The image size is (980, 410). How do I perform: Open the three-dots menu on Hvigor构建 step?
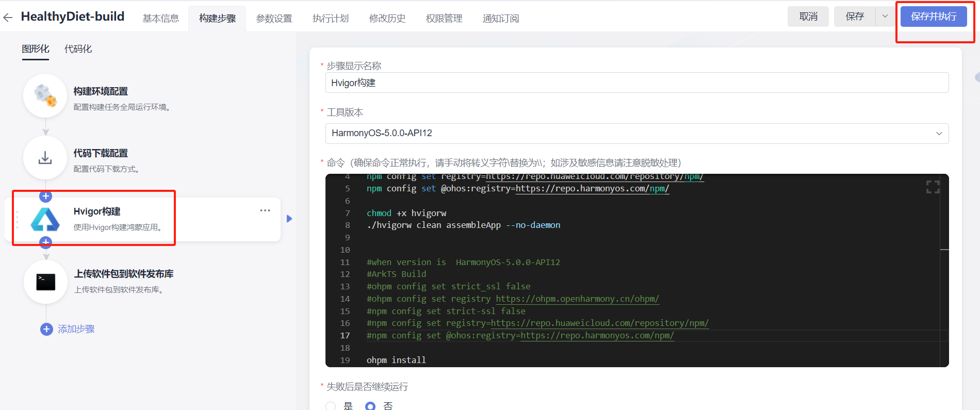point(265,210)
